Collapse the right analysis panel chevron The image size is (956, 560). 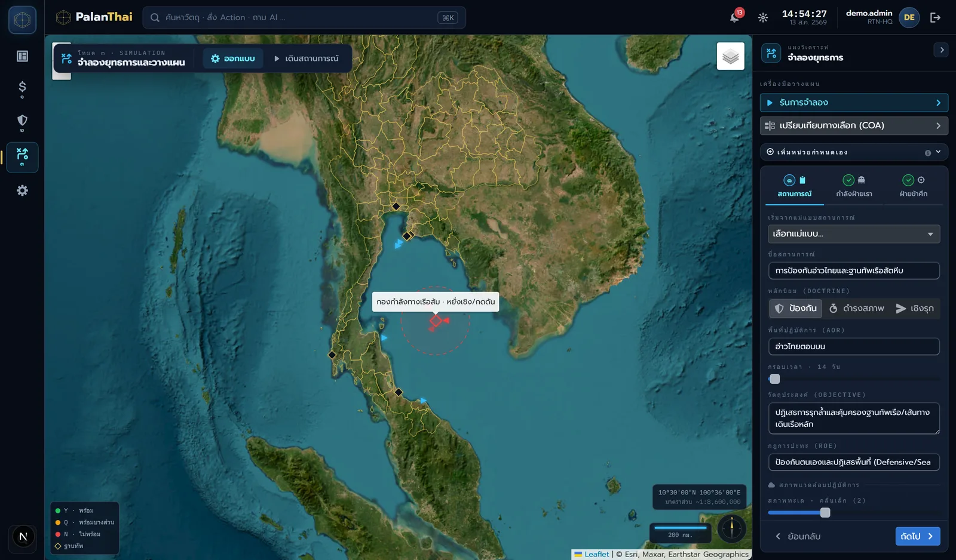click(941, 50)
